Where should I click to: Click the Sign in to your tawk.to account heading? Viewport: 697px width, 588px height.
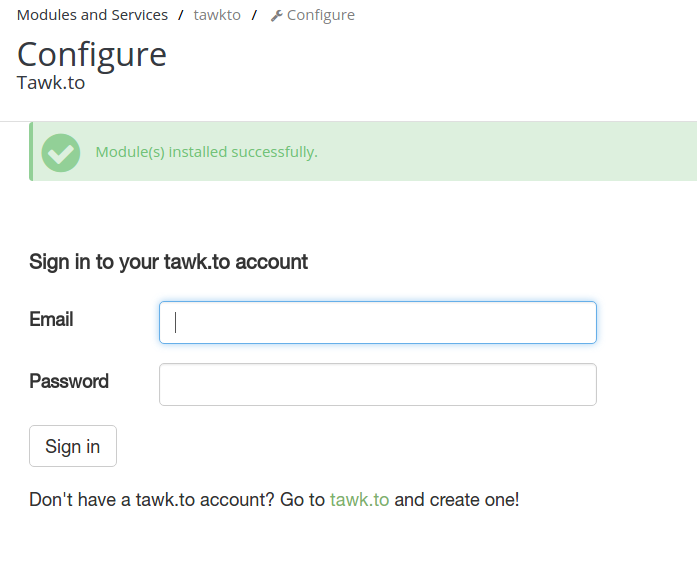pyautogui.click(x=168, y=262)
